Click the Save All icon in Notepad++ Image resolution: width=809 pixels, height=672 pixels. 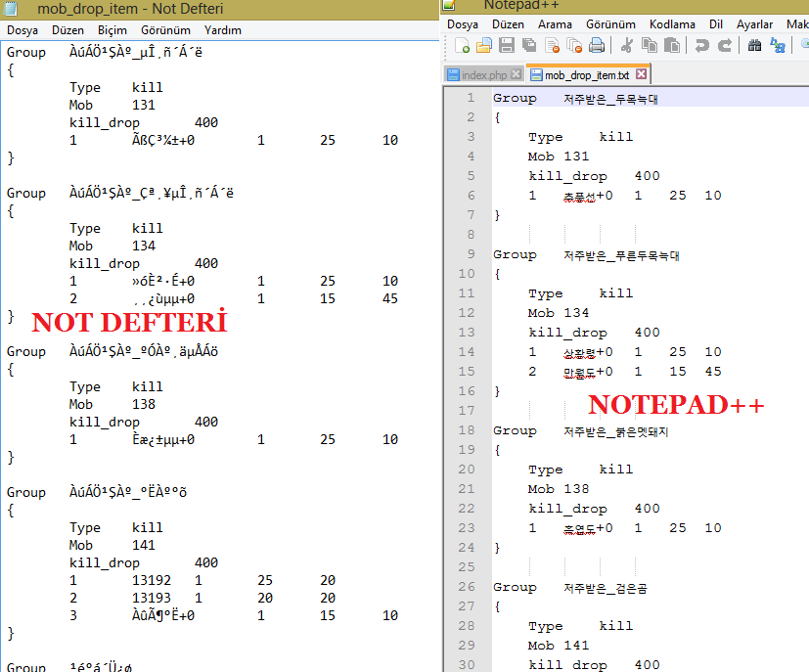point(529,45)
